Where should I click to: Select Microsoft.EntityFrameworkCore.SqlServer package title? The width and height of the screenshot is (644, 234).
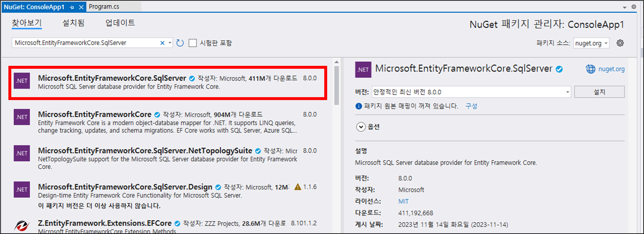112,78
